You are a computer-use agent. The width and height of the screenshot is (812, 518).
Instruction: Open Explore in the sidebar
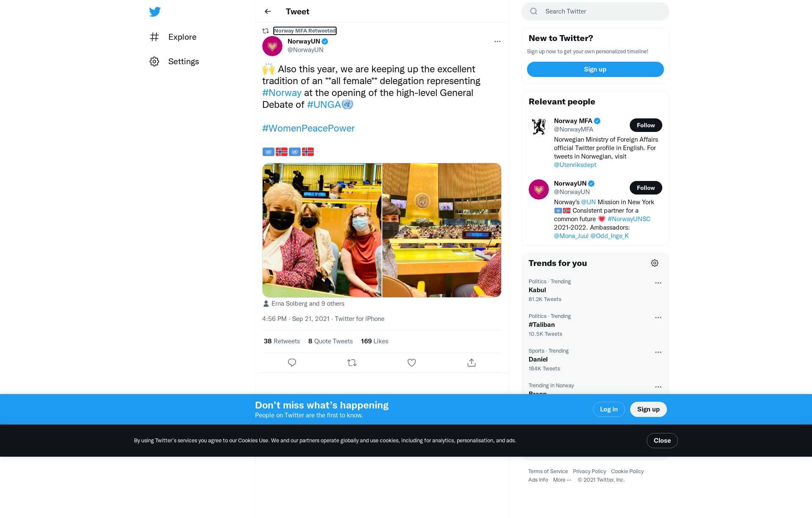(173, 37)
